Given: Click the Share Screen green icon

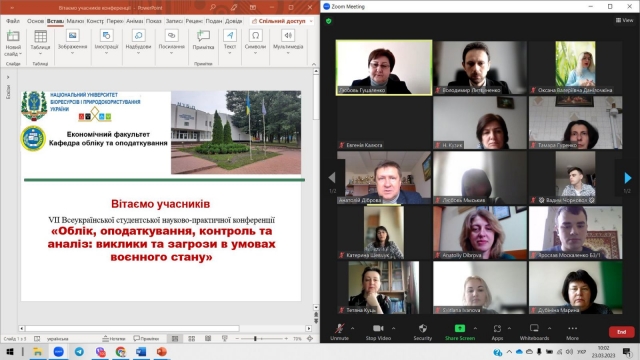Looking at the screenshot, I should [460, 328].
